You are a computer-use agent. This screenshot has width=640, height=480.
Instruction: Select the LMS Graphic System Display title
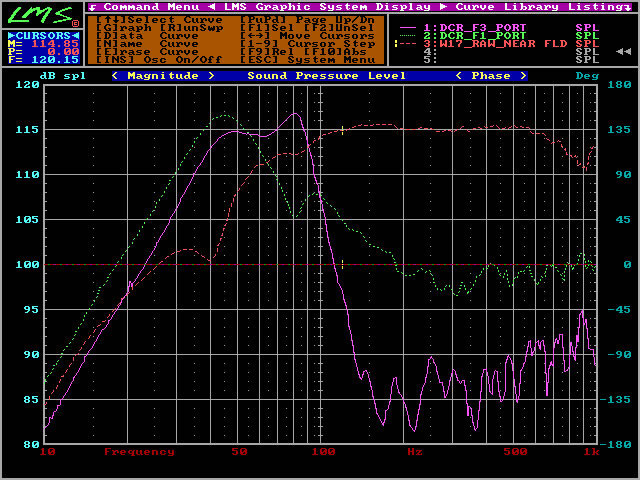(x=327, y=7)
